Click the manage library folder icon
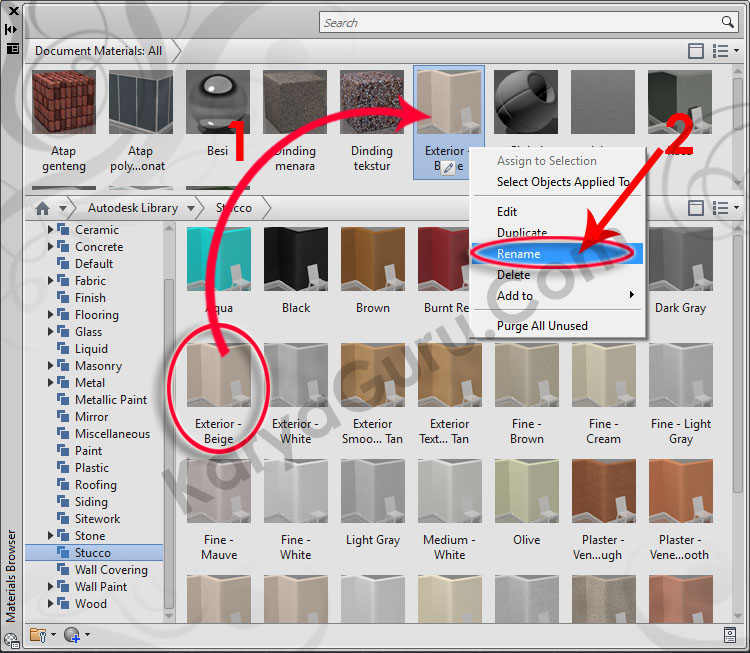Screen dimensions: 750x653 [x=39, y=634]
